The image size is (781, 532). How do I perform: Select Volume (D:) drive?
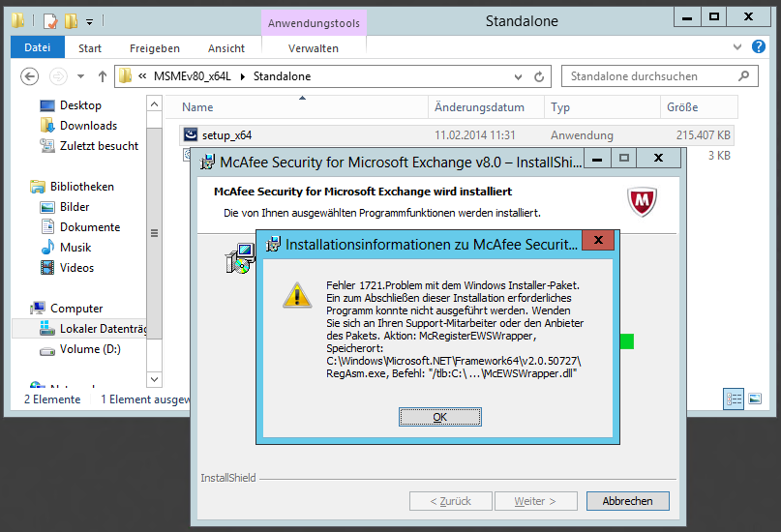point(90,349)
